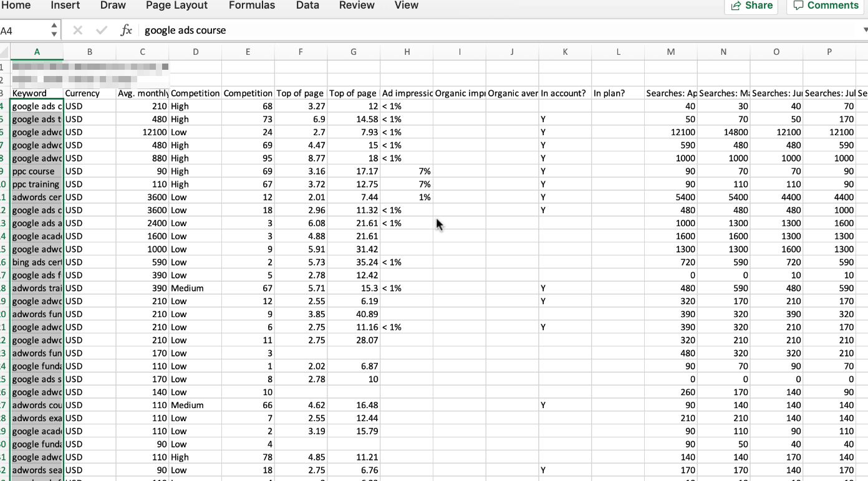Click the 'Ad impressic' header cell

[407, 93]
